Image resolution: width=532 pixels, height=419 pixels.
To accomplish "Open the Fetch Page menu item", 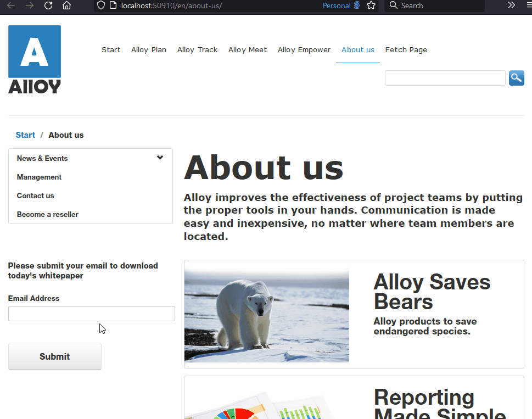I will (x=406, y=50).
